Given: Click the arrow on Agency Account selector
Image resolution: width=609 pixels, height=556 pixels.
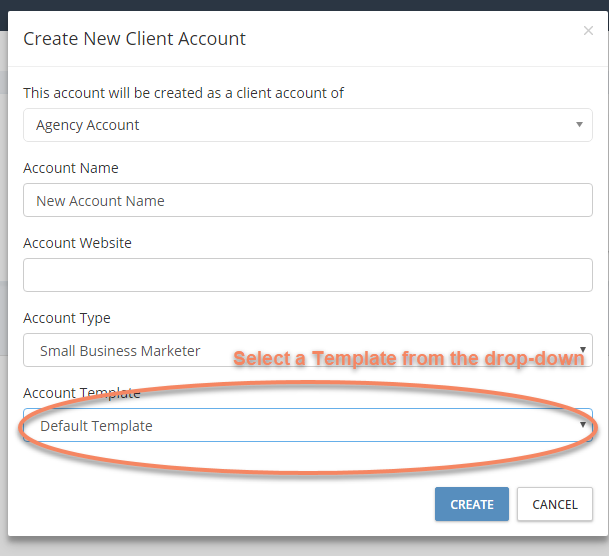Looking at the screenshot, I should pyautogui.click(x=579, y=125).
